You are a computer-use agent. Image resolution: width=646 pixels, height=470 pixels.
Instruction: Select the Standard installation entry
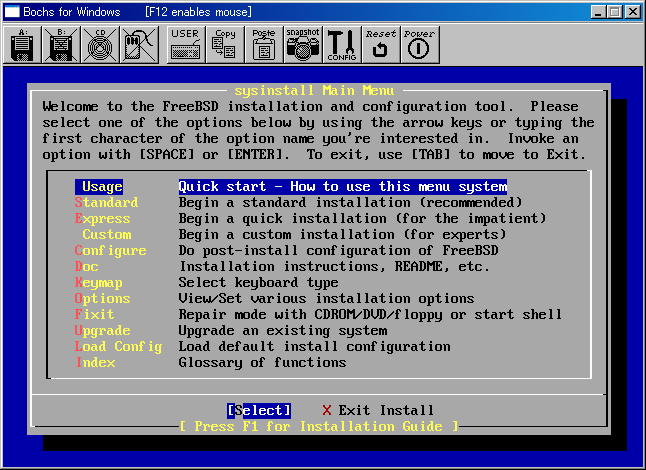pos(106,203)
